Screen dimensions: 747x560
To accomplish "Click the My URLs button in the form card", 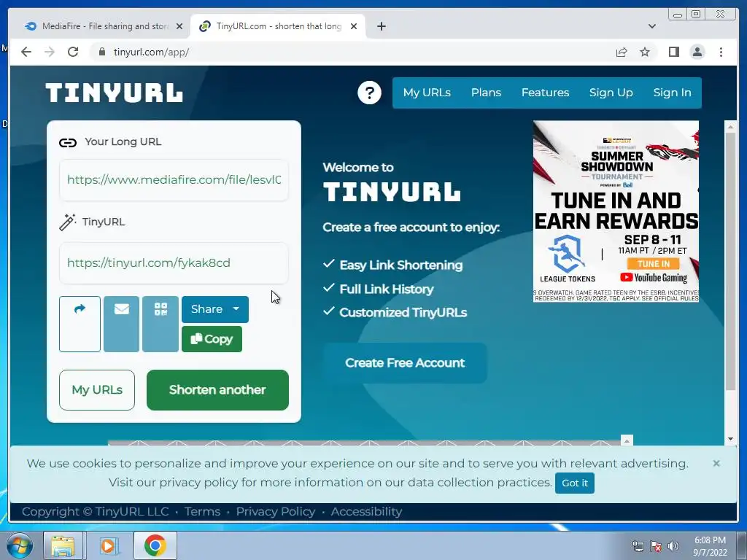I will tap(97, 390).
